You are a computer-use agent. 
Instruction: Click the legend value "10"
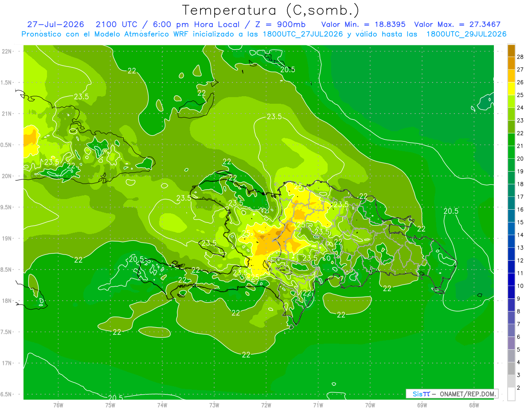click(520, 286)
